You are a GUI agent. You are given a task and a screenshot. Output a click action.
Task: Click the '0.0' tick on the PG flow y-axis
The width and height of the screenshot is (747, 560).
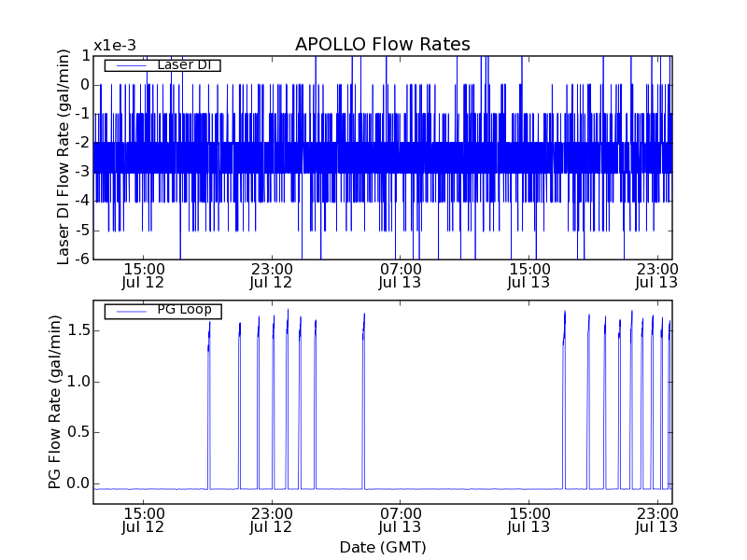coord(78,483)
